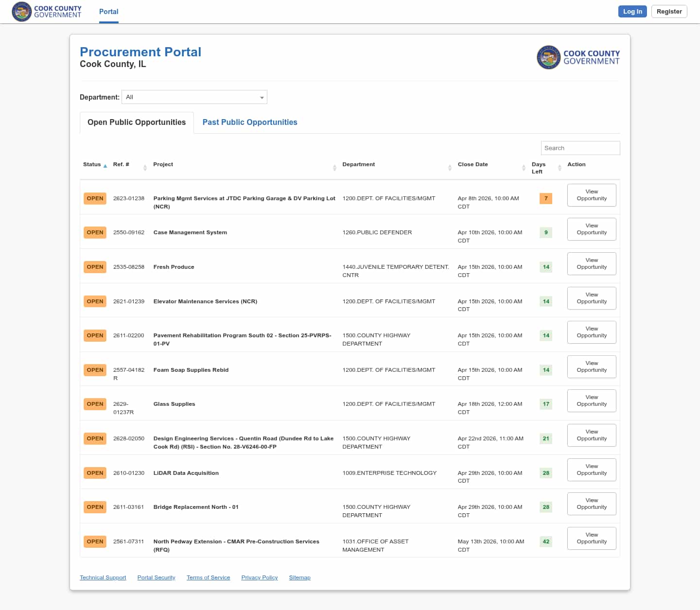View Opportunity for LiDAR Data Acquisition
The width and height of the screenshot is (700, 610).
click(x=592, y=470)
